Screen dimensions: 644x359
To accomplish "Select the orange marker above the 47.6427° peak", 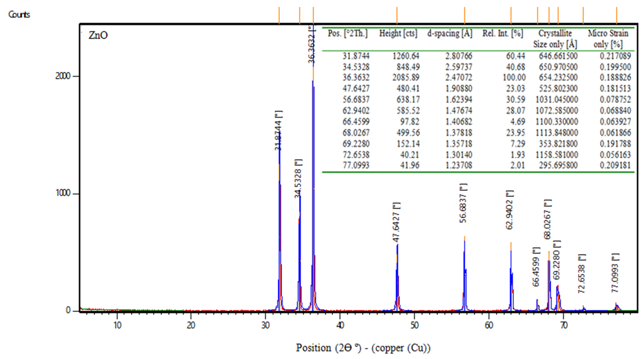I will tap(397, 15).
